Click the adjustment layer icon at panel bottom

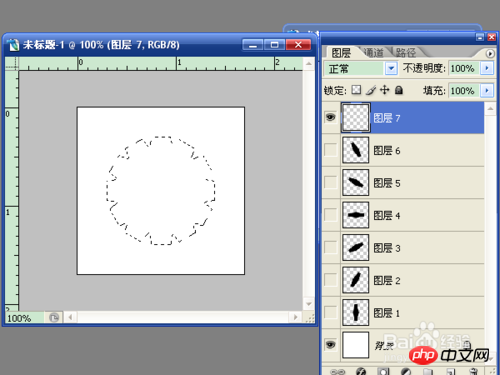406,371
